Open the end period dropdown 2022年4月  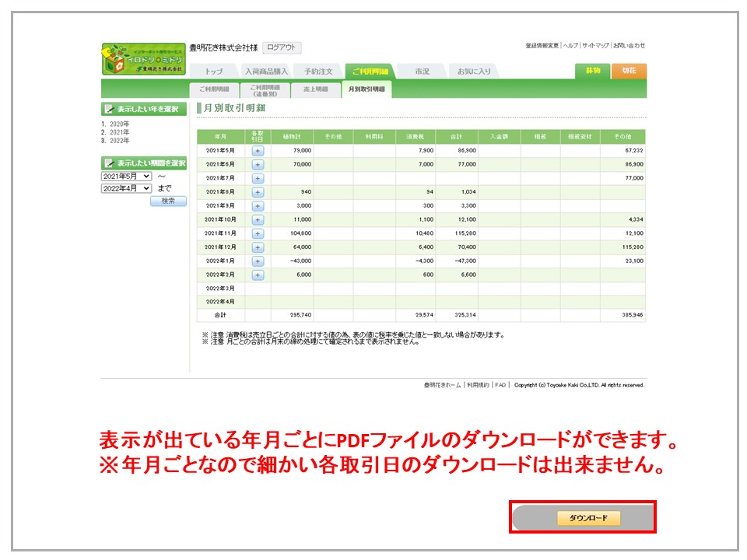tap(126, 188)
